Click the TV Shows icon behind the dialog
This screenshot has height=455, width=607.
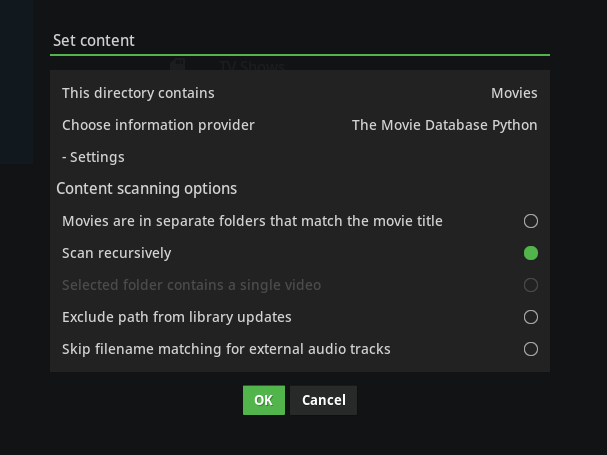pyautogui.click(x=178, y=65)
